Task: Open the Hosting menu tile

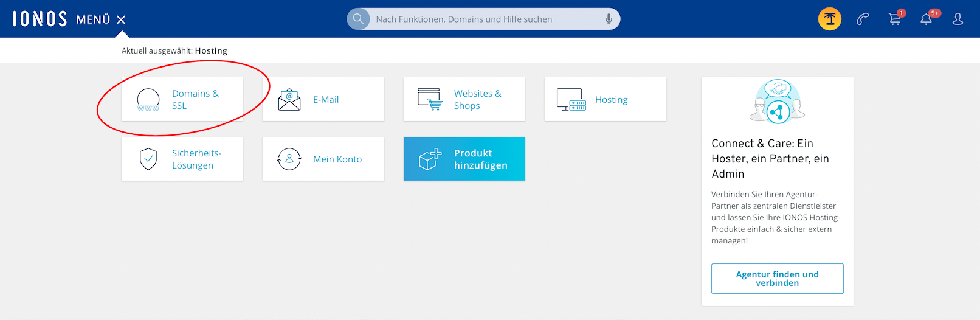Action: (x=606, y=99)
